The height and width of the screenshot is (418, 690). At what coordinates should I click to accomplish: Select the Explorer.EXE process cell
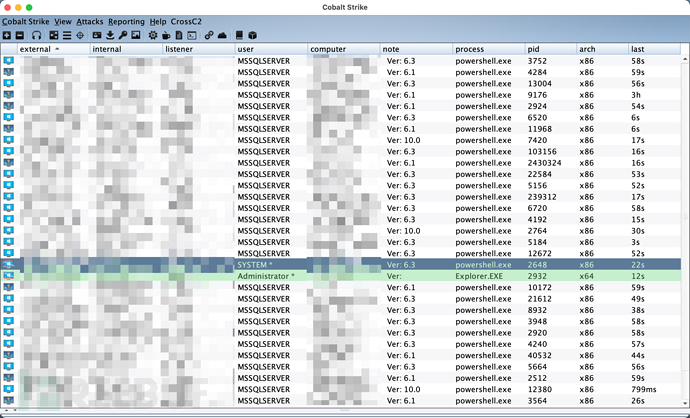[489, 276]
